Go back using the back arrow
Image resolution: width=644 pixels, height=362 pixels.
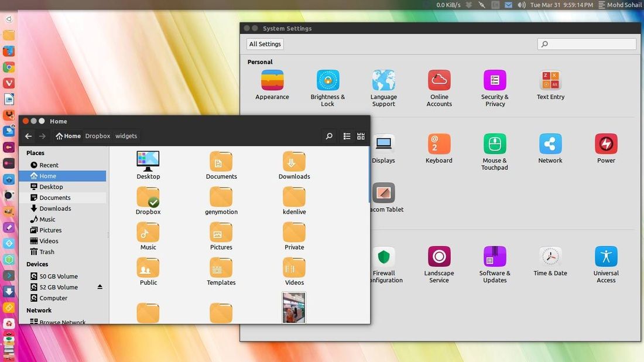[x=28, y=136]
